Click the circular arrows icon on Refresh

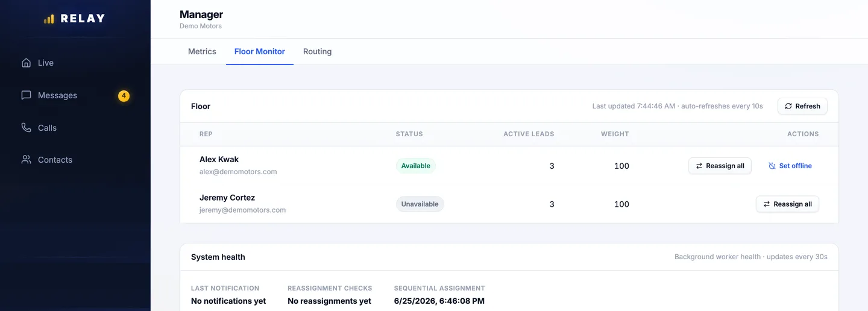(788, 106)
